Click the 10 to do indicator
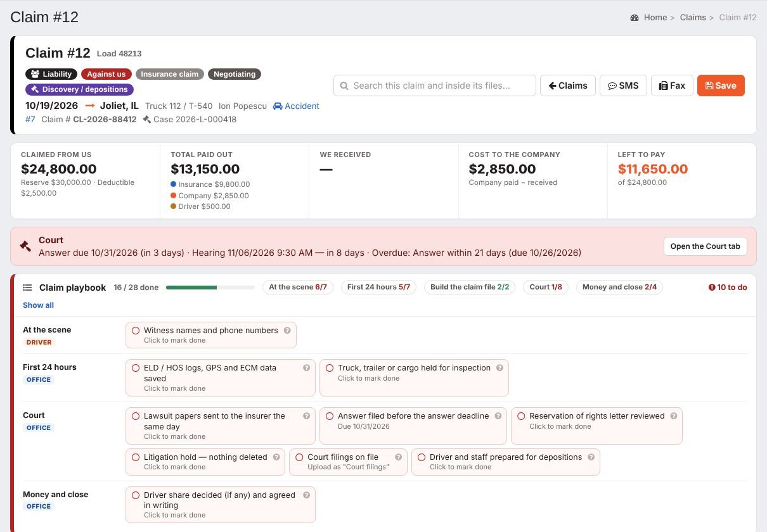The width and height of the screenshot is (767, 532). (x=728, y=288)
